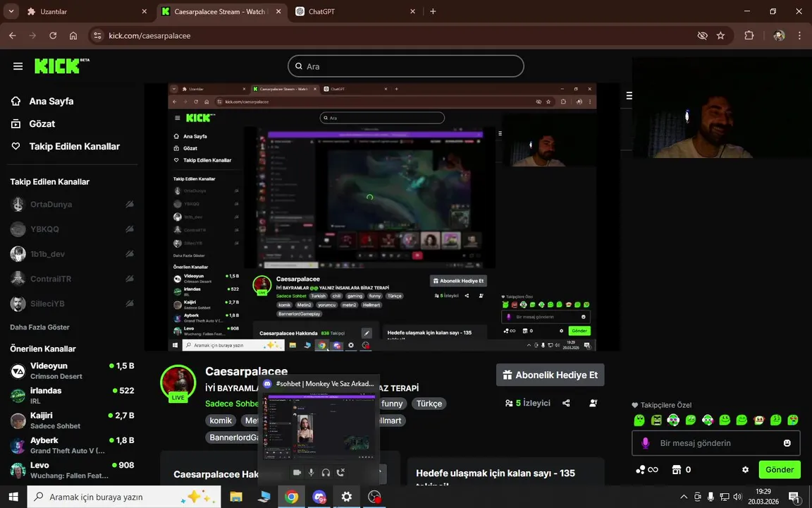Viewport: 812px width, 508px height.
Task: Toggle camera in Discord taskbar preview
Action: coord(297,473)
